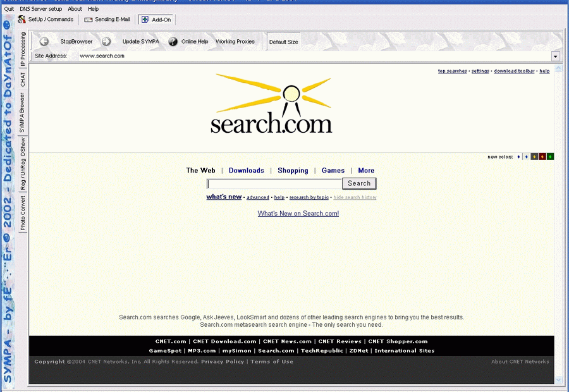569x392 pixels.
Task: Open the what's new link under the search box
Action: (224, 197)
